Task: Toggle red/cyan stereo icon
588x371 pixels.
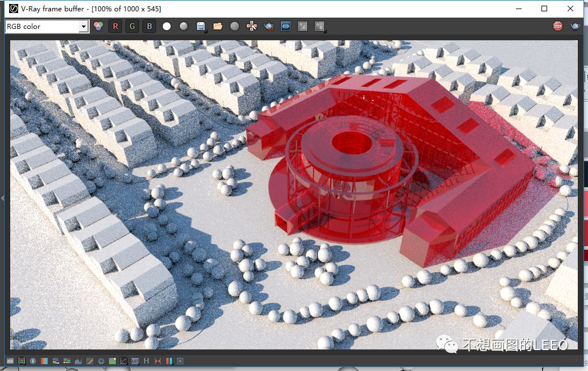Action: click(169, 361)
